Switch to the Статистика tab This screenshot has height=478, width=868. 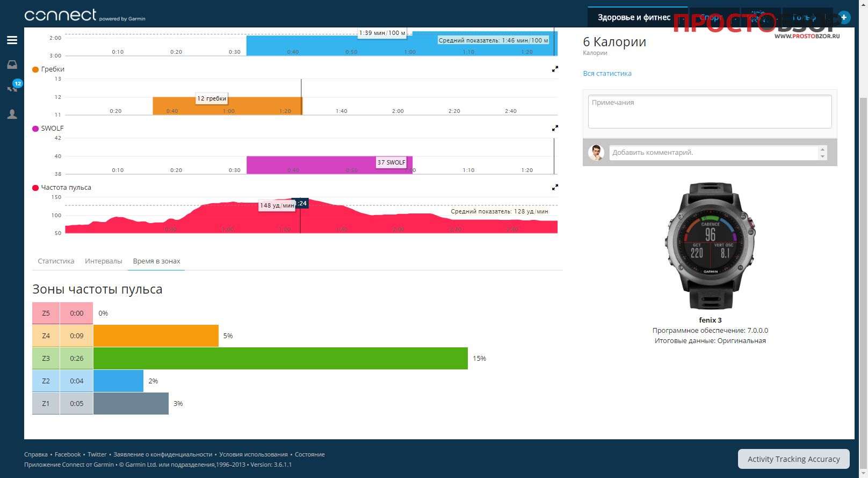tap(56, 261)
